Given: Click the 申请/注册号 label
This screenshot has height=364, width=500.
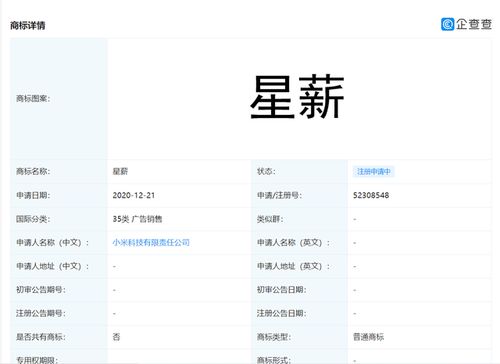Looking at the screenshot, I should (x=279, y=195).
